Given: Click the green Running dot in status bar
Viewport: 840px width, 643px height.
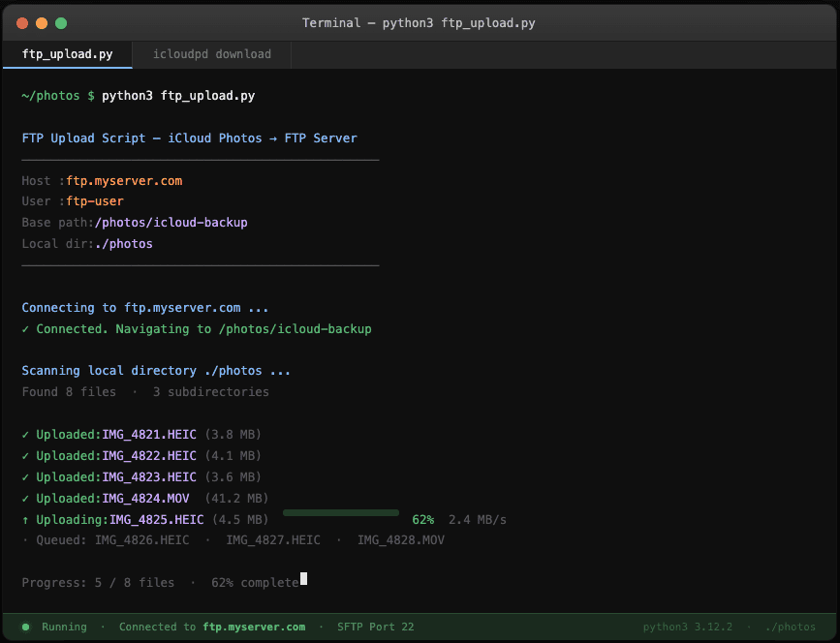Looking at the screenshot, I should [24, 627].
